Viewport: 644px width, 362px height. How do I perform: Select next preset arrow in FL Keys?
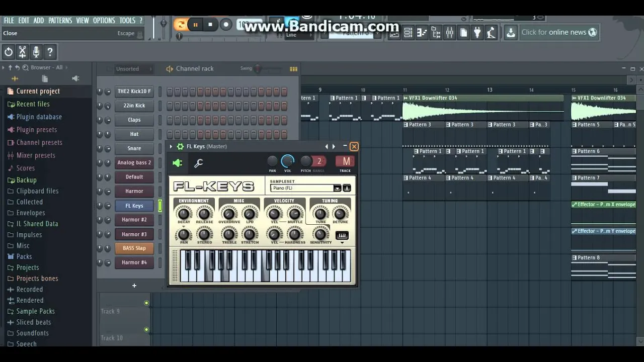333,146
